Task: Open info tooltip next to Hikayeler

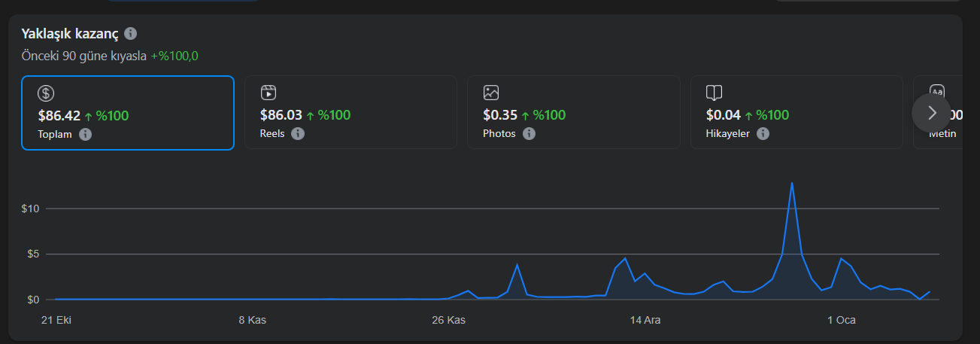Action: (763, 133)
